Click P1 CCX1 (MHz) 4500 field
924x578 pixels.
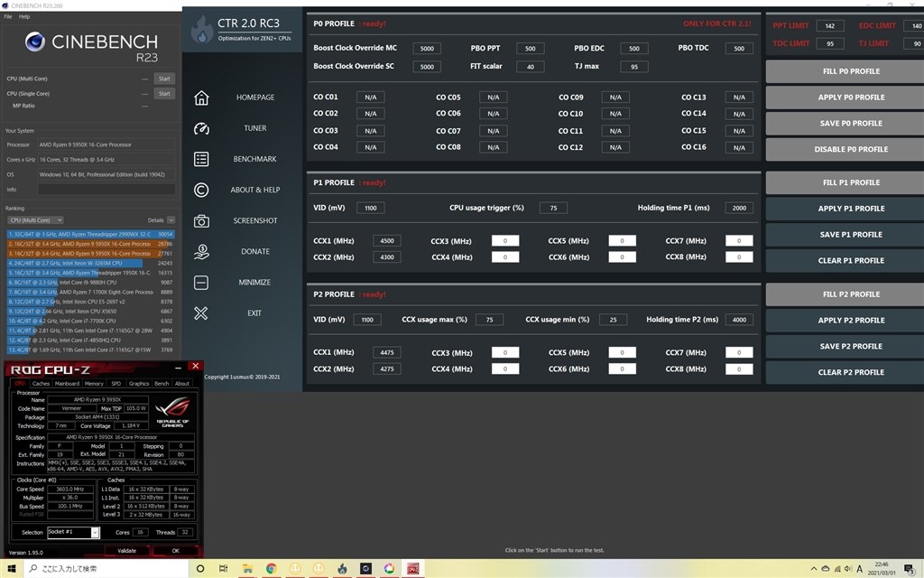tap(387, 240)
